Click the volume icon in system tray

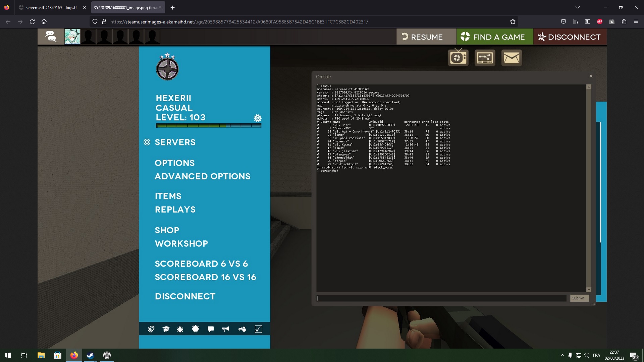[x=587, y=355]
